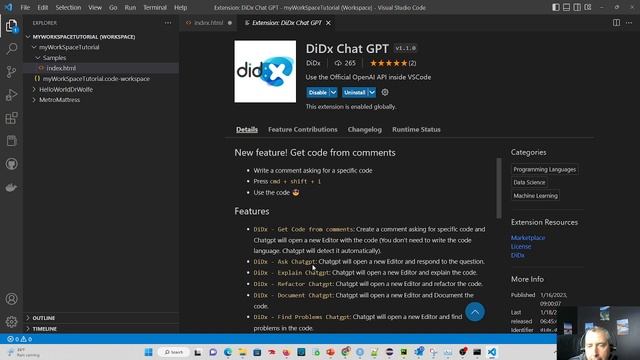Toggle bottom panel layout icon
640x360 pixels.
(x=567, y=7)
